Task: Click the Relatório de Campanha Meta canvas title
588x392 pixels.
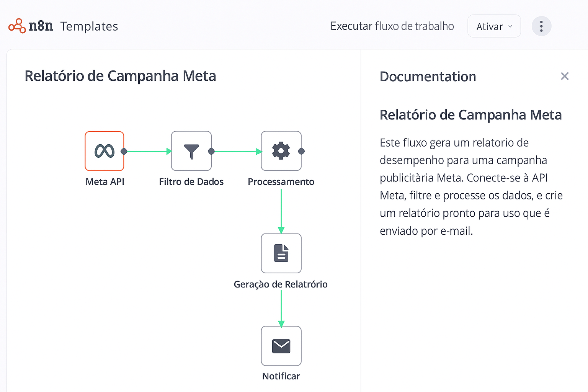Action: 120,76
